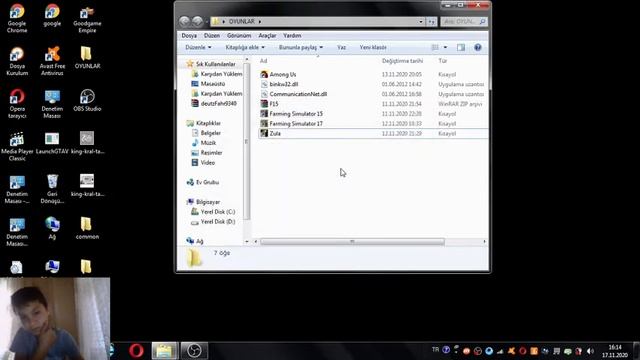The image size is (640, 360).
Task: Open Dosya Kurulum desktop shortcut
Action: (x=17, y=61)
